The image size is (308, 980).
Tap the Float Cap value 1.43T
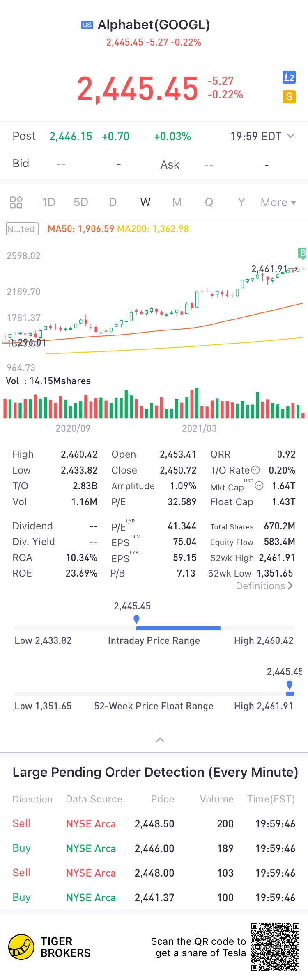pyautogui.click(x=284, y=501)
